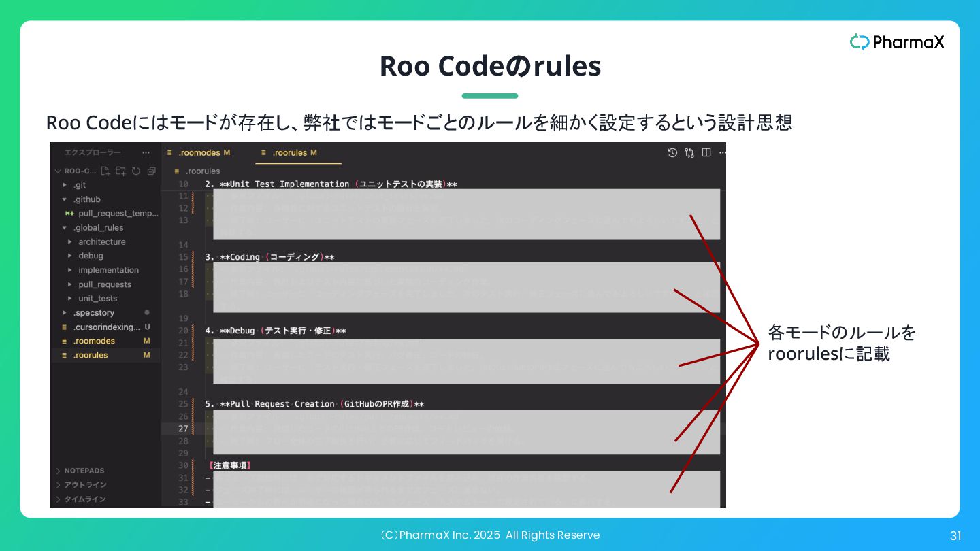The image size is (980, 551).
Task: Expand the debug folder
Action: tap(71, 256)
